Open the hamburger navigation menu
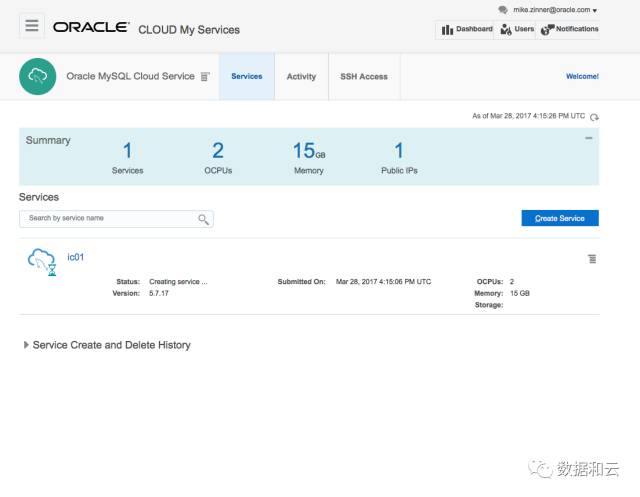This screenshot has width=640, height=497. click(x=32, y=27)
